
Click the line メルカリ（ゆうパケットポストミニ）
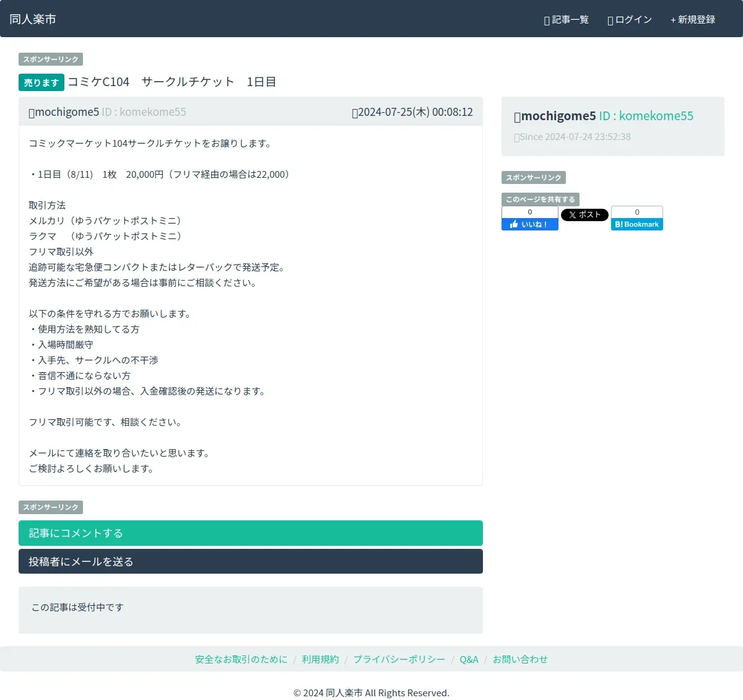107,221
